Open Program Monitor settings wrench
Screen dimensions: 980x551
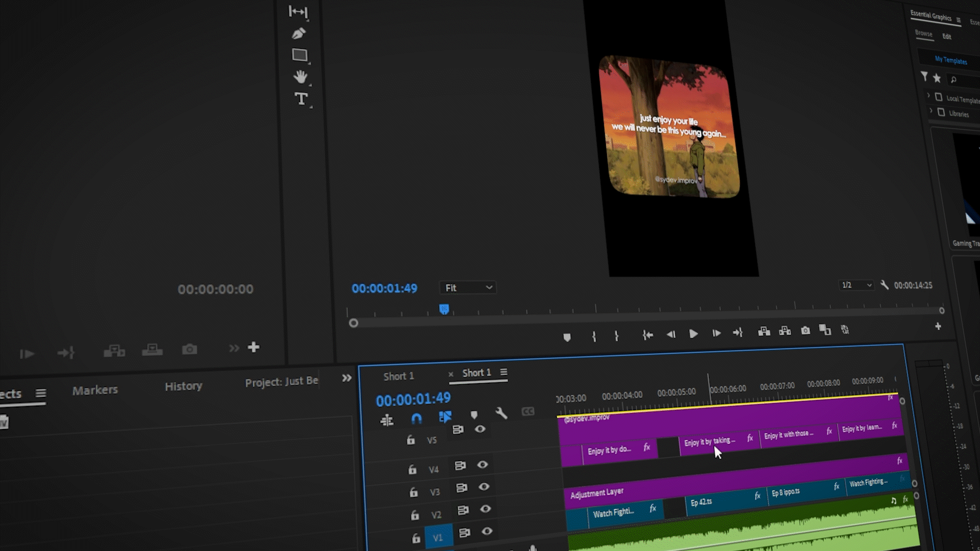(885, 285)
